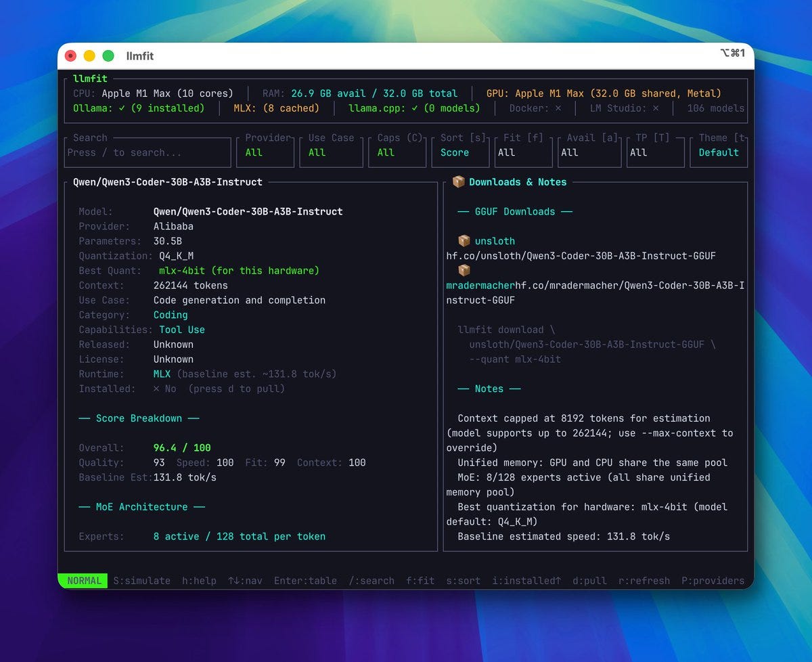812x662 pixels.
Task: Click S:simulate in the status bar
Action: (x=141, y=581)
